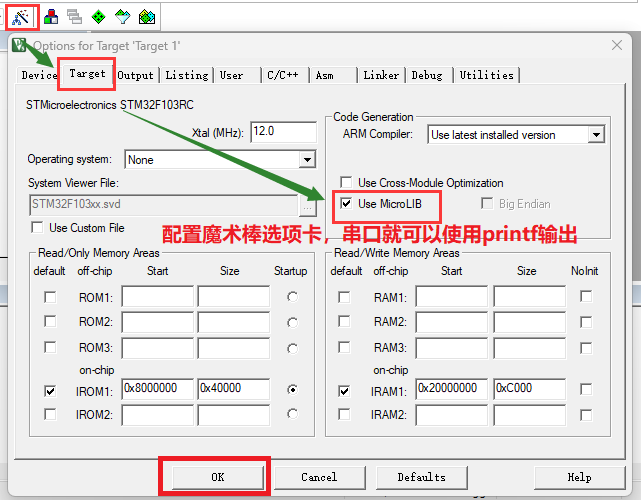This screenshot has height=500, width=641.
Task: Click the STM32F103xx.svd file field
Action: click(164, 205)
